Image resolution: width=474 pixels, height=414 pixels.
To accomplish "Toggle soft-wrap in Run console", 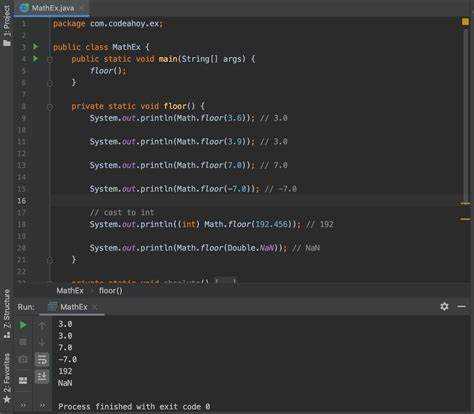I will tap(42, 360).
